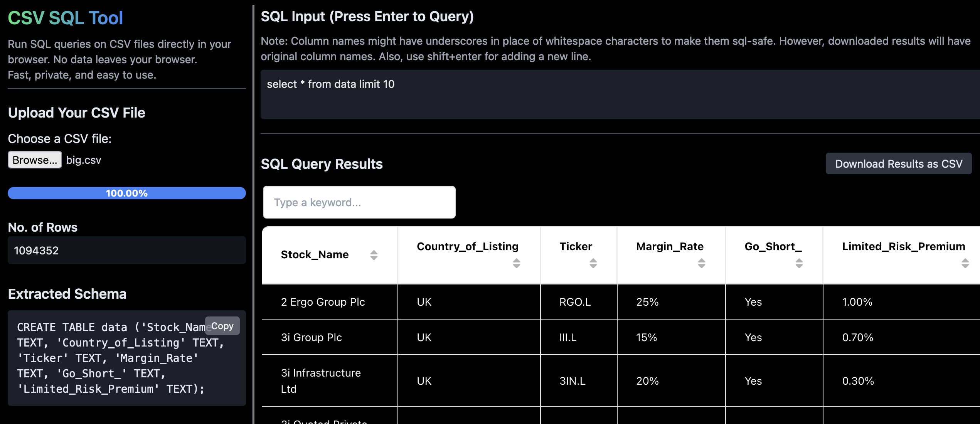Click the CSV SQL Tool title
The image size is (980, 424).
tap(66, 18)
